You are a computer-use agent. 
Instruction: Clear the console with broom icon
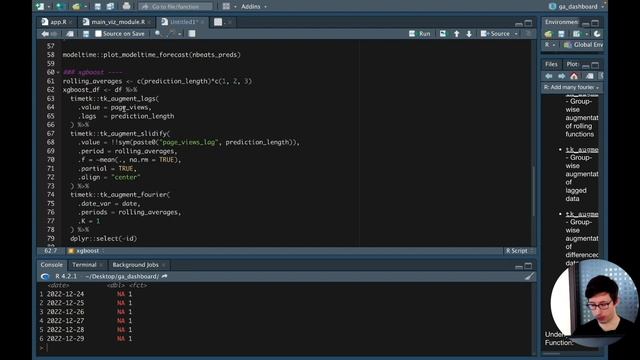pos(529,277)
